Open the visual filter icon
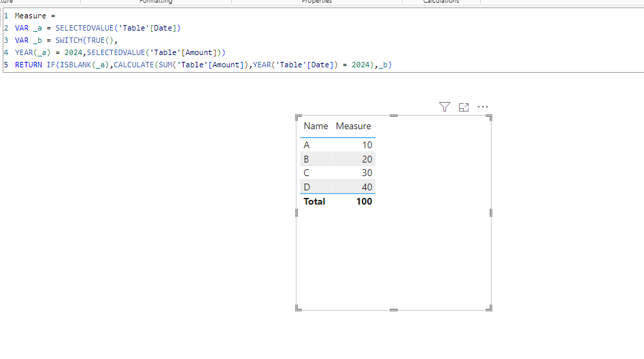The height and width of the screenshot is (359, 644). point(444,107)
